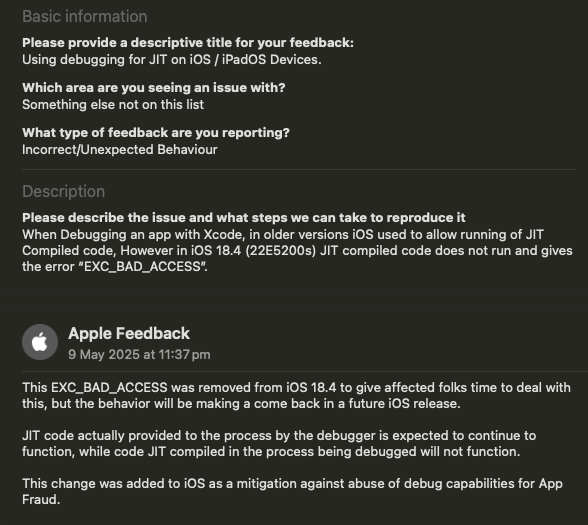Select the title 'Using debugging for JIT' text
588x525 pixels.
coord(172,60)
